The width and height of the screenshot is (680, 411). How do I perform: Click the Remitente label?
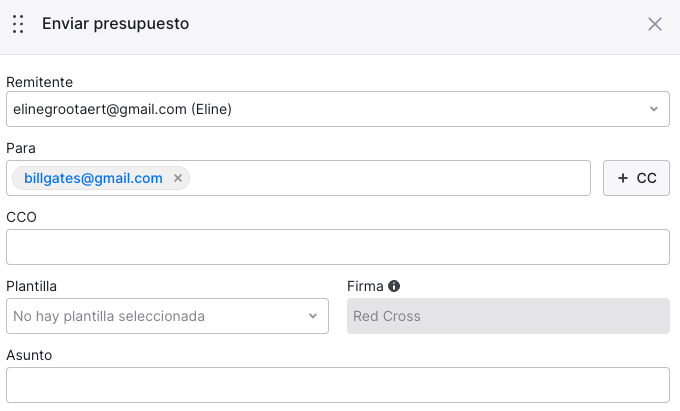coord(39,82)
